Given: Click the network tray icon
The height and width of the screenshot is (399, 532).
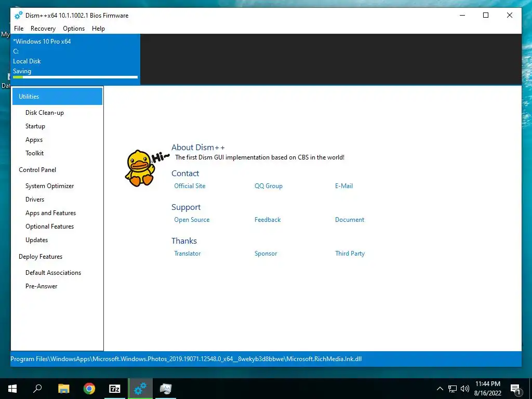Looking at the screenshot, I should 453,389.
